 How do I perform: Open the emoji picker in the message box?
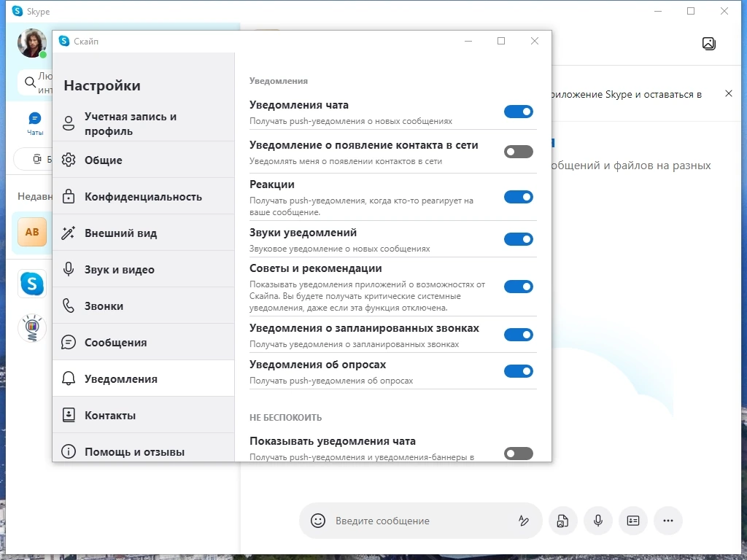(318, 521)
